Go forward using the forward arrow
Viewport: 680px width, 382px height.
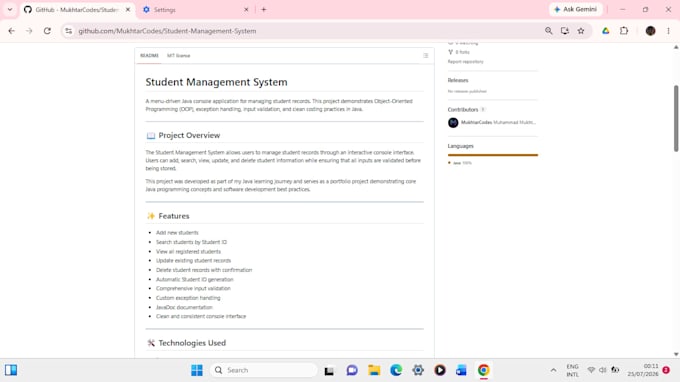point(29,31)
